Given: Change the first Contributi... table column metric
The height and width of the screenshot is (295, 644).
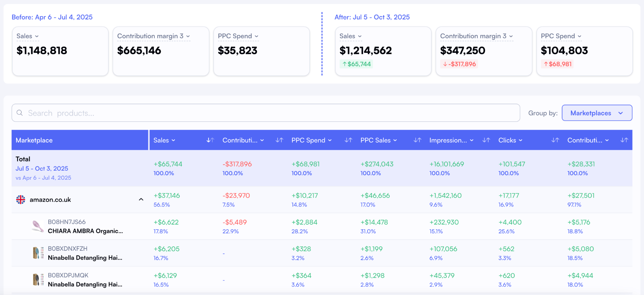Looking at the screenshot, I should pyautogui.click(x=243, y=140).
